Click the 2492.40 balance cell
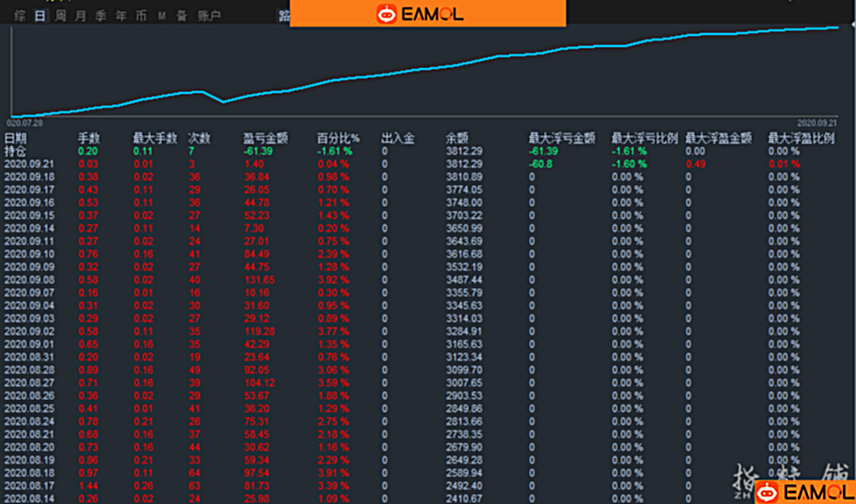This screenshot has height=504, width=856. coord(464,486)
